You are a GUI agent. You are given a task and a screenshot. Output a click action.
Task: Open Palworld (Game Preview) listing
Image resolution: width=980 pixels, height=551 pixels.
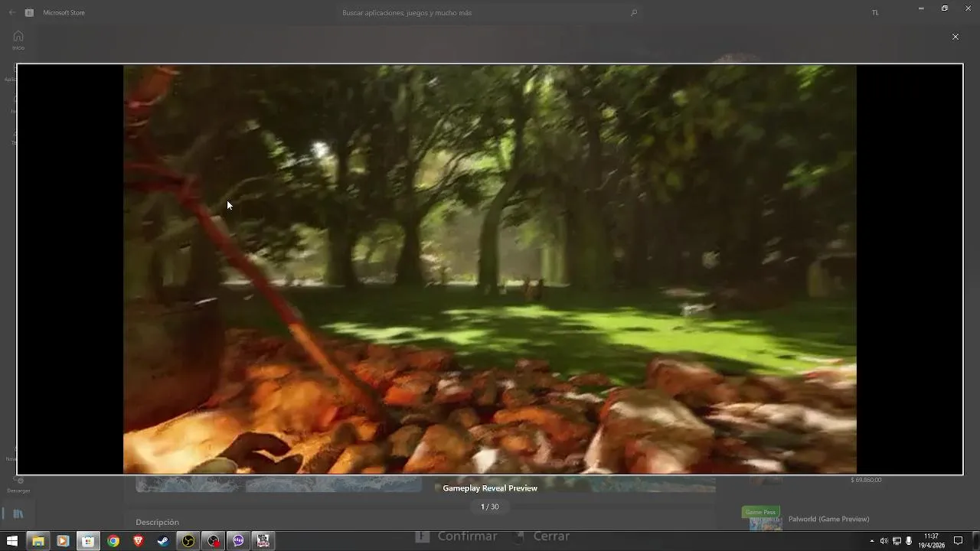click(828, 519)
